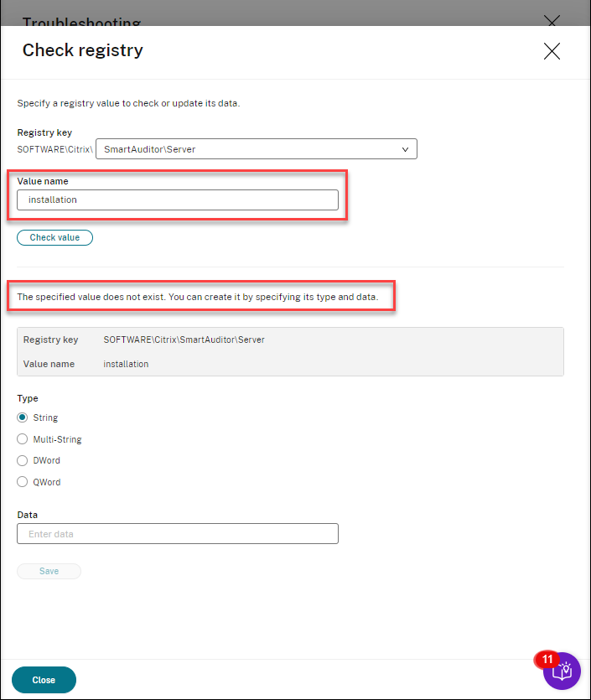The image size is (591, 700).
Task: Click the SOFTWARE\Citrix\ prefix label
Action: coord(54,149)
